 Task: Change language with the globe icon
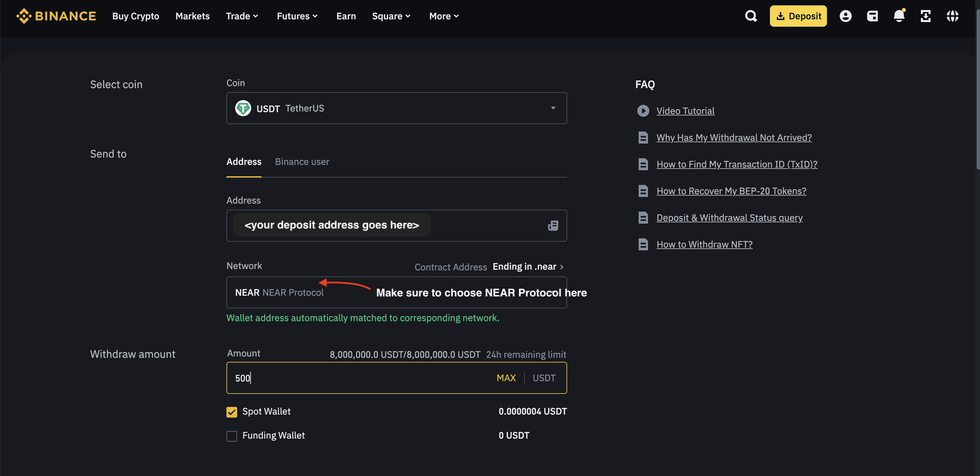point(953,16)
